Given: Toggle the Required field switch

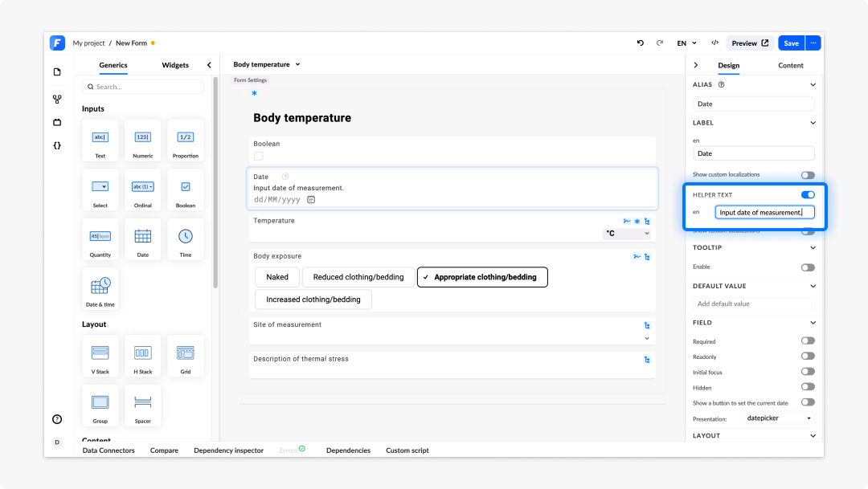Looking at the screenshot, I should pyautogui.click(x=808, y=340).
